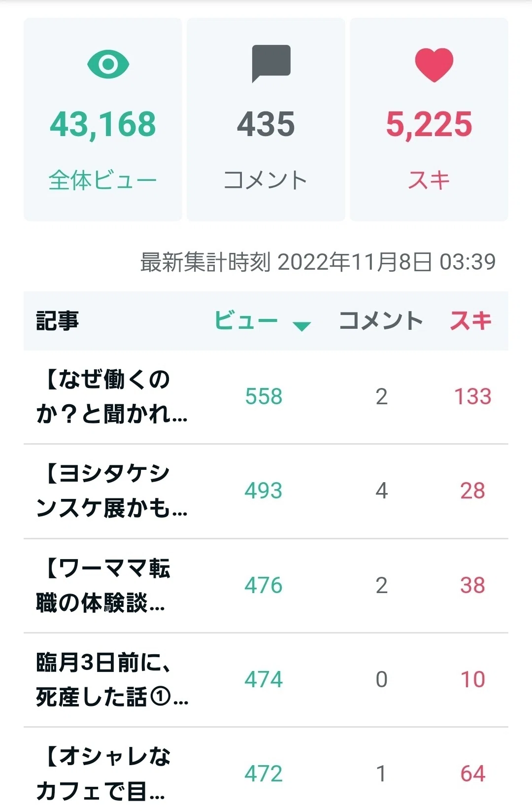532x811 pixels.
Task: Toggle sort arrow next to ビュー
Action: click(301, 326)
